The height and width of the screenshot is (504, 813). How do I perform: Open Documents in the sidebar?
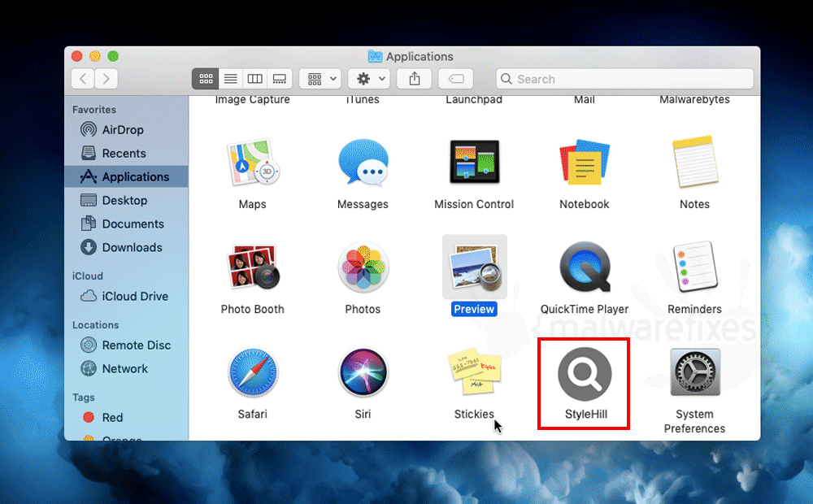[126, 224]
